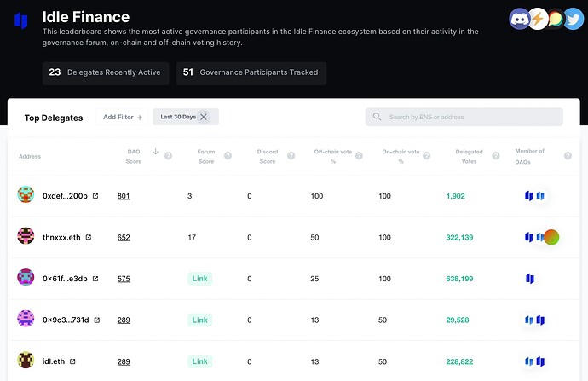Viewport: 588px width, 381px height.
Task: Open the Discord server icon
Action: pos(519,19)
